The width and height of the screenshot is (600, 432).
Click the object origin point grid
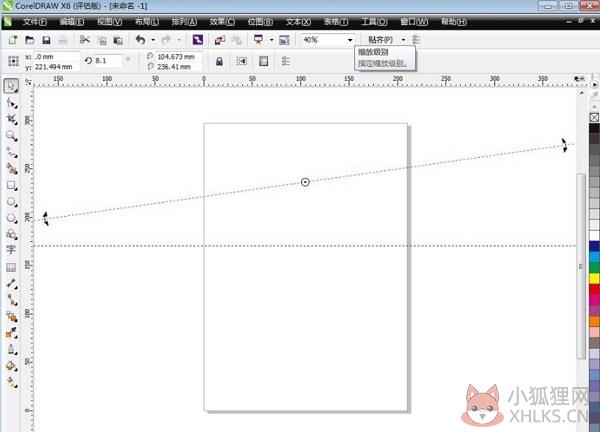click(x=13, y=61)
